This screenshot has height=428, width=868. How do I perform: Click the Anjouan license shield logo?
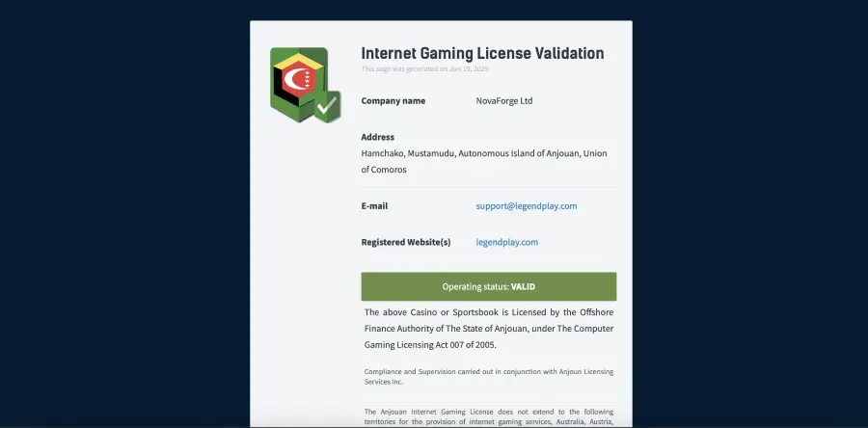click(305, 85)
